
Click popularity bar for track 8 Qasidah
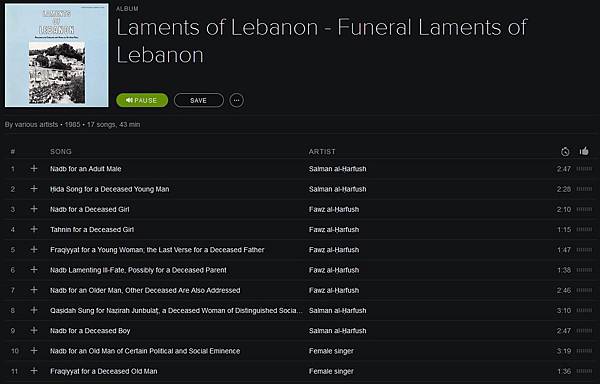pos(584,310)
